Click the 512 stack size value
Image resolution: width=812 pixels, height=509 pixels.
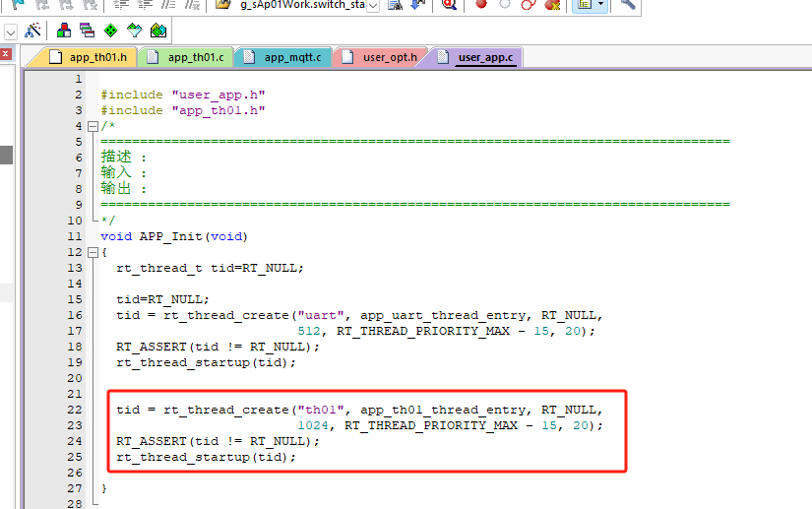(x=309, y=331)
